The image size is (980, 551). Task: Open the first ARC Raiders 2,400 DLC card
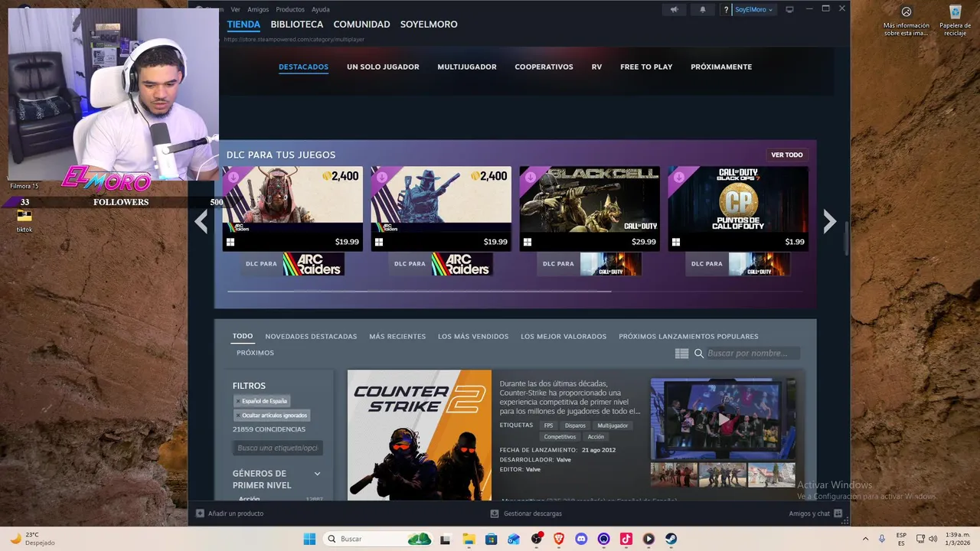pos(292,208)
